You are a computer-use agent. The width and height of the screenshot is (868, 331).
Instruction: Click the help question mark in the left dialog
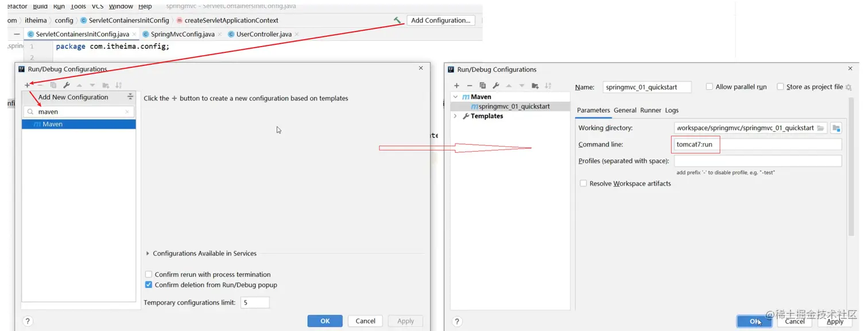(x=28, y=321)
